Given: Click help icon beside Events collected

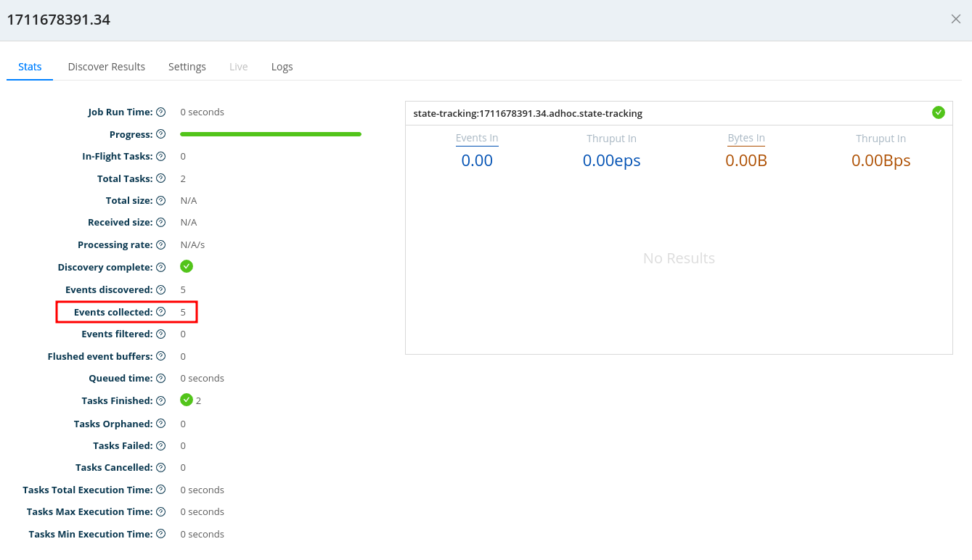Looking at the screenshot, I should pyautogui.click(x=161, y=313).
